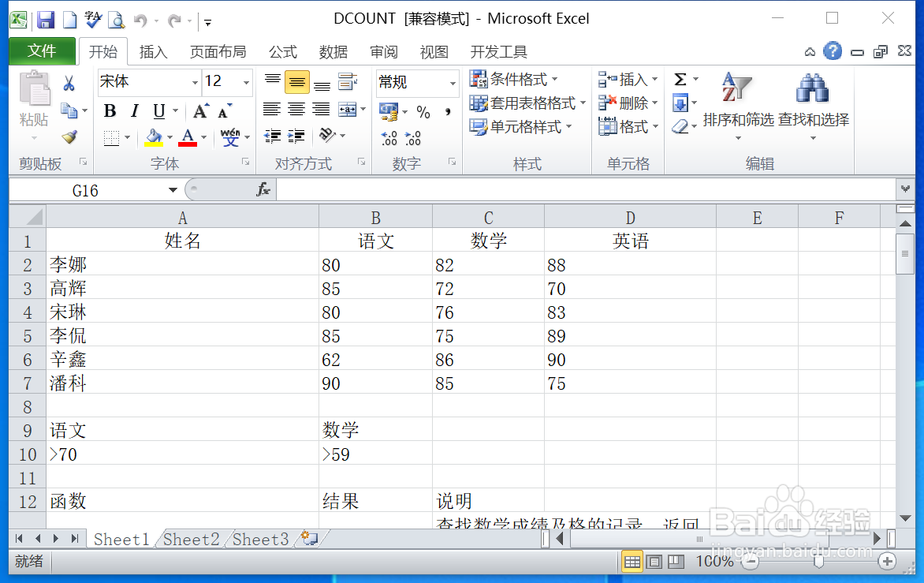924x583 pixels.
Task: Click the Fill down icon
Action: [680, 103]
